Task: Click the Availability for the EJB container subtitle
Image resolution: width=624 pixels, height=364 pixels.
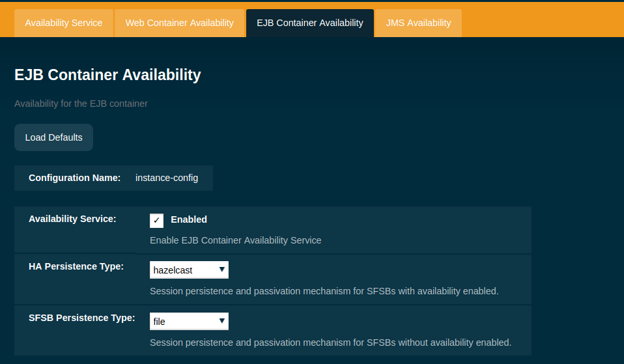Action: tap(81, 104)
